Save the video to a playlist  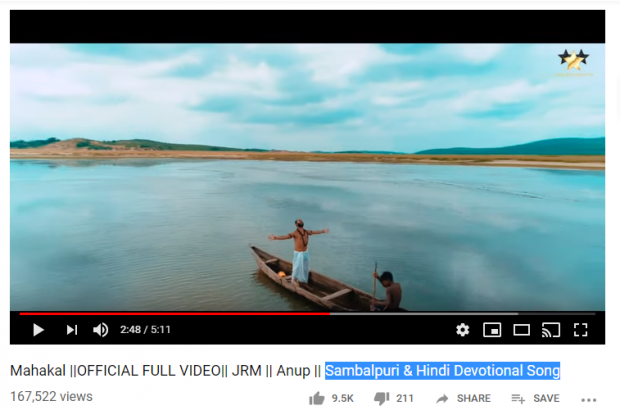(x=535, y=398)
